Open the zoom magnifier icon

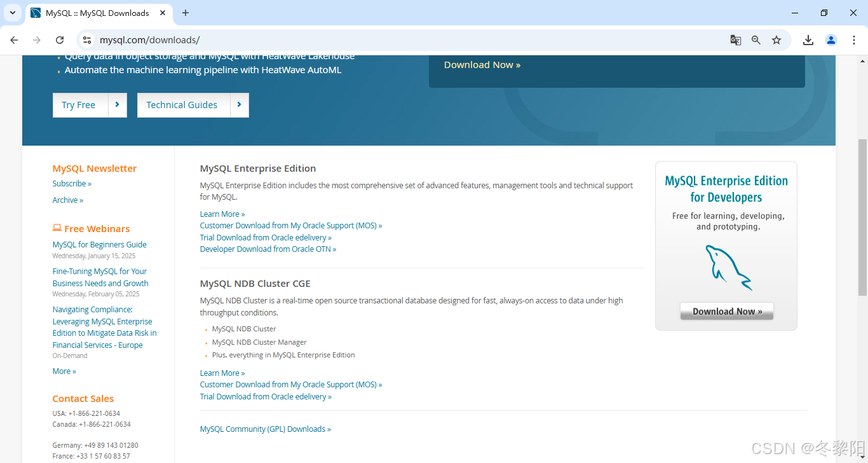coord(756,40)
